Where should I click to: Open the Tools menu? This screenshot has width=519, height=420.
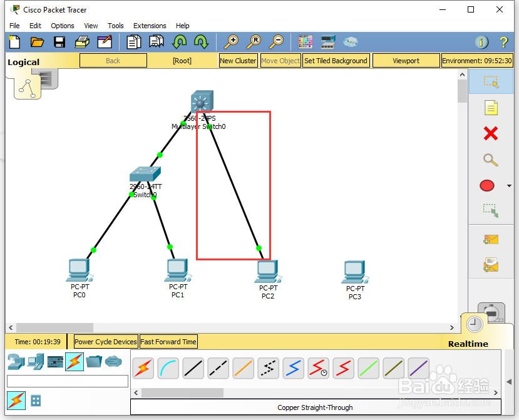click(116, 26)
